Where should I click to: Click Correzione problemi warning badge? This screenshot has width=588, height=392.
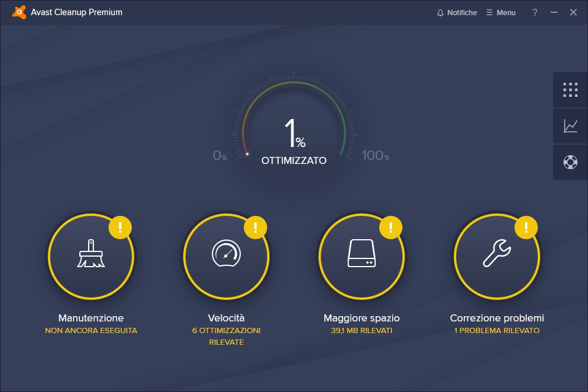point(526,226)
